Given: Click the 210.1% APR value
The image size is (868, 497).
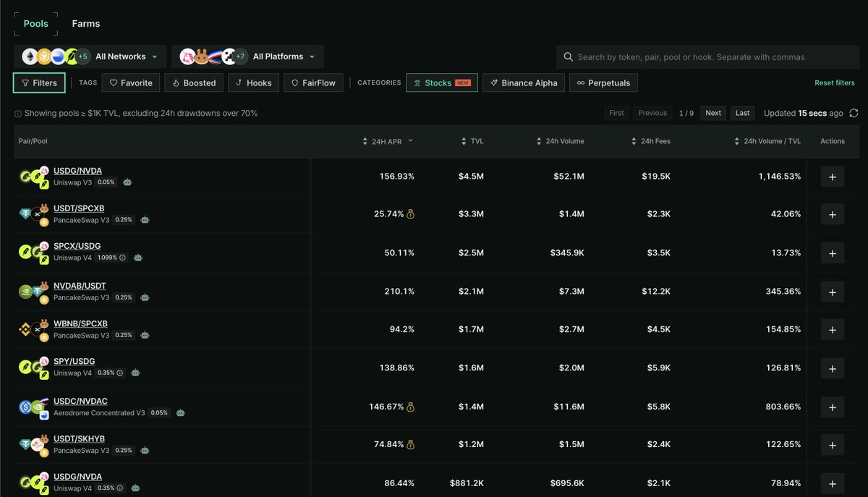Looking at the screenshot, I should pyautogui.click(x=399, y=292).
